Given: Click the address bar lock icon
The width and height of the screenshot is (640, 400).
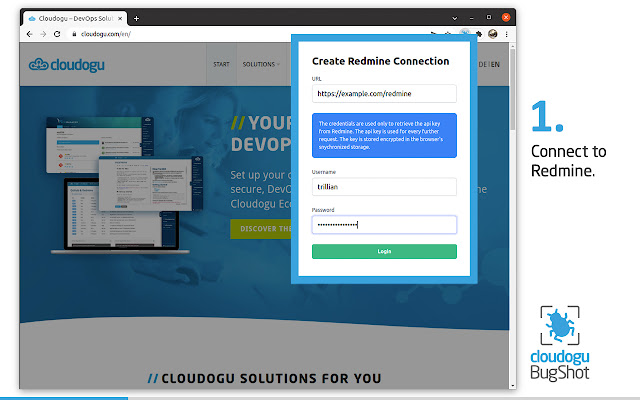Looking at the screenshot, I should click(74, 34).
